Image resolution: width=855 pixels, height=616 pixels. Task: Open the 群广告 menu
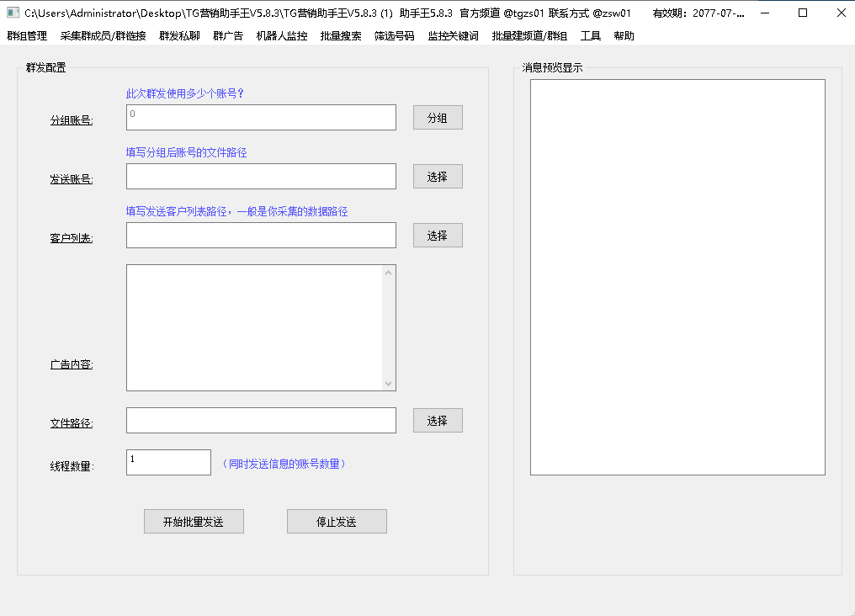click(228, 36)
